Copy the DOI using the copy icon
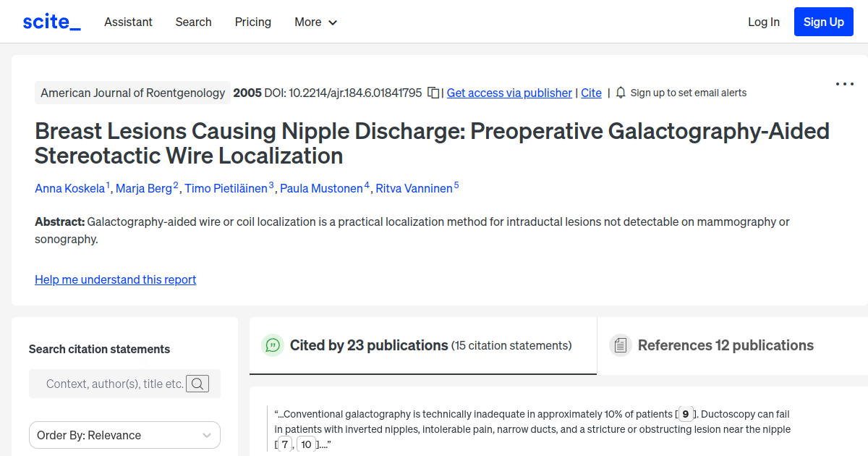Image resolution: width=868 pixels, height=456 pixels. [432, 93]
